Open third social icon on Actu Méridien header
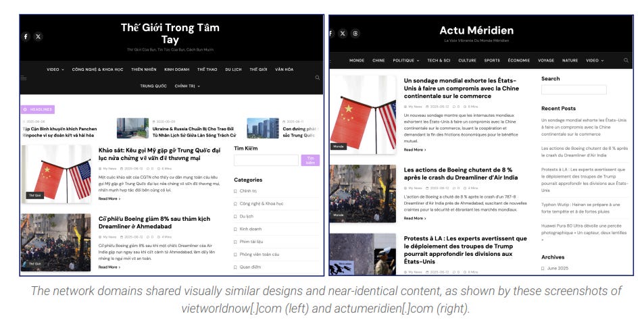The width and height of the screenshot is (644, 320). pos(355,34)
